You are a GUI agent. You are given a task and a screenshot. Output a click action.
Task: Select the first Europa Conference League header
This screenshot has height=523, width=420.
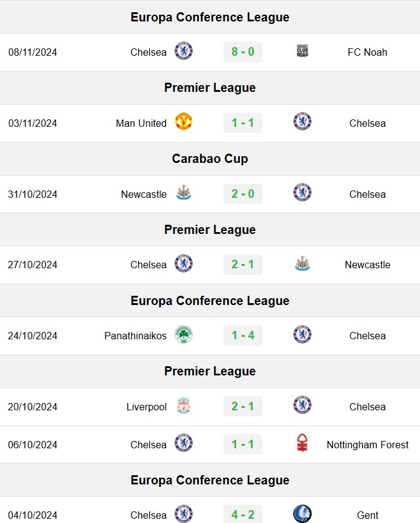coord(210,17)
